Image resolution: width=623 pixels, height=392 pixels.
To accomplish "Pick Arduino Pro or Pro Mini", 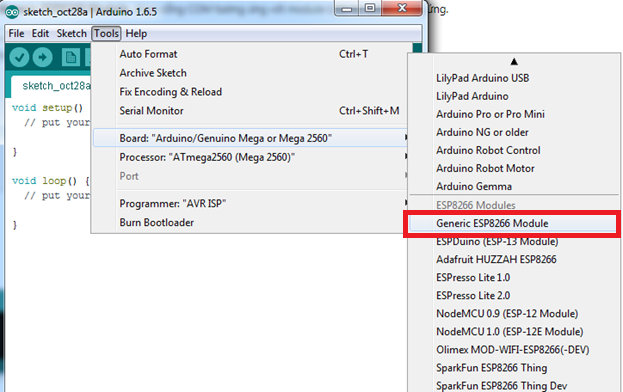I will click(x=514, y=114).
